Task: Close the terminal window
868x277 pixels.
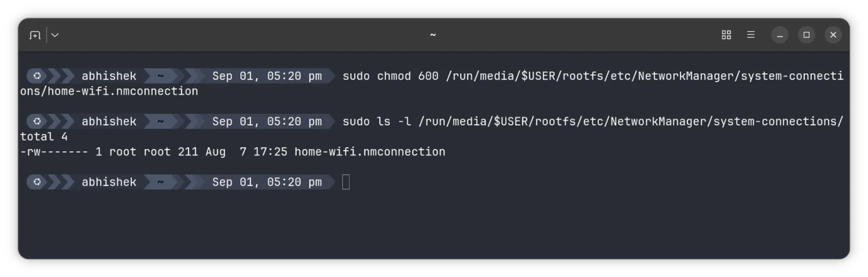Action: point(833,35)
